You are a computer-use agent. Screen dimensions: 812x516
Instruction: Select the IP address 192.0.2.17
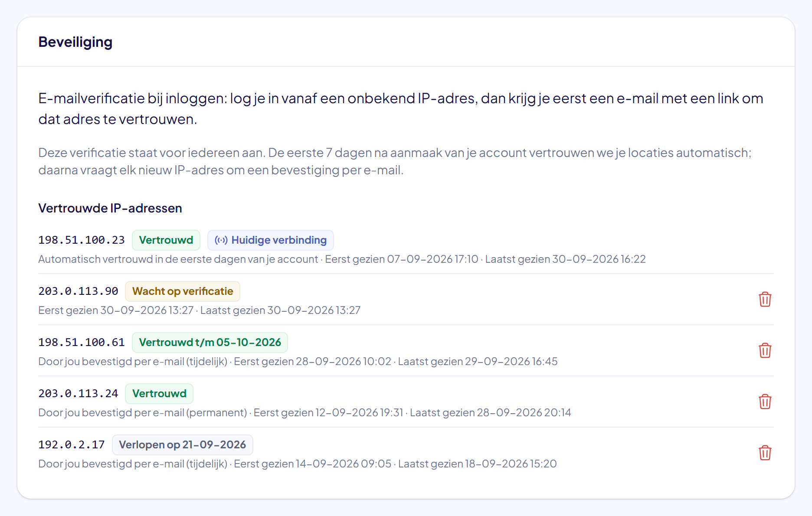pos(72,445)
